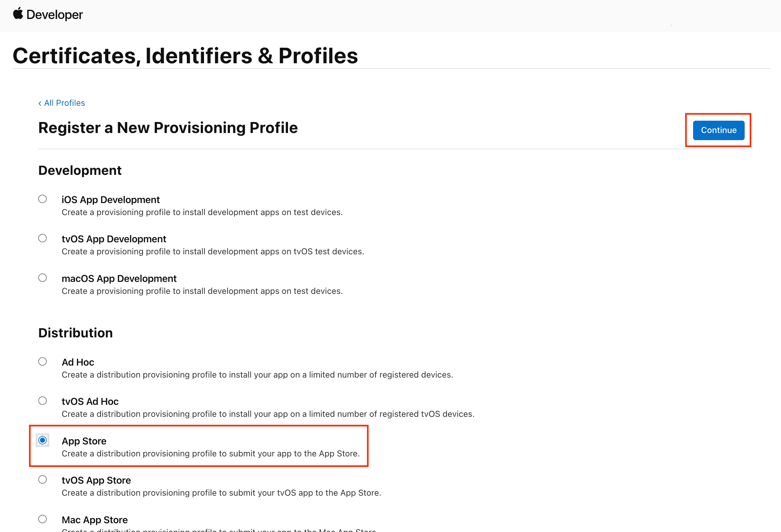781x532 pixels.
Task: Click the Ad Hoc option label
Action: pos(78,362)
